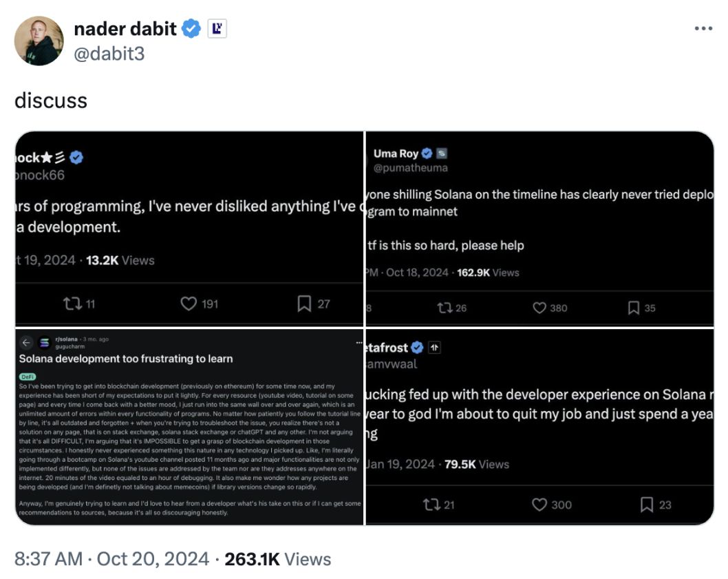Image resolution: width=728 pixels, height=579 pixels.
Task: Click the heart icon with 191 likes
Action: click(189, 304)
